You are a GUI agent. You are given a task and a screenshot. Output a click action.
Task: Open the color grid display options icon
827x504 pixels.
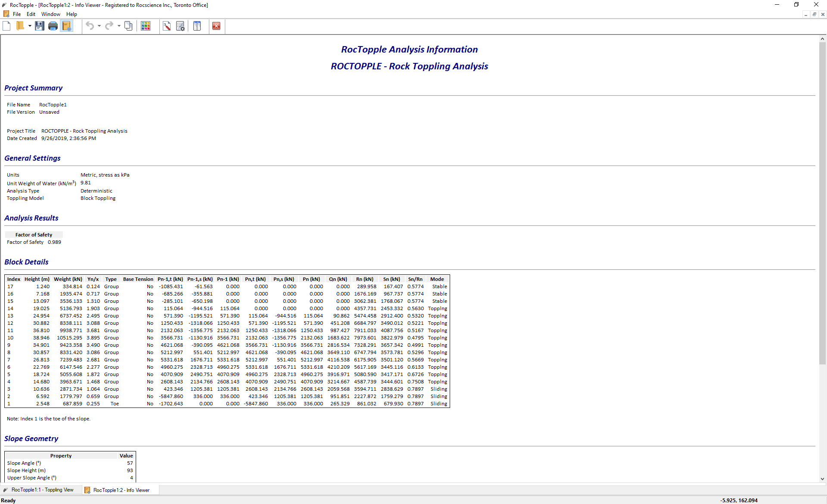[146, 26]
